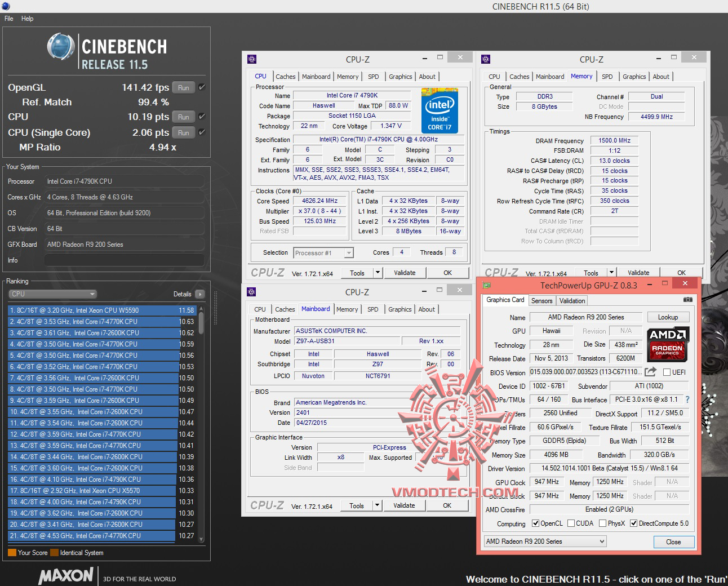
Task: Click Validate in the CPU-Z processor window
Action: 405,273
